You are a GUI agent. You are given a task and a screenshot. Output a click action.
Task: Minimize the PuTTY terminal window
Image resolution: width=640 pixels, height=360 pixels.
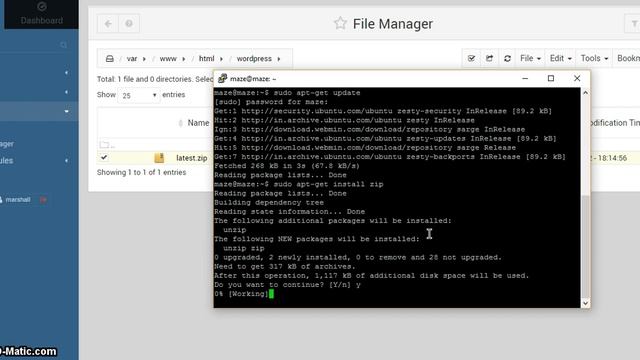point(525,78)
